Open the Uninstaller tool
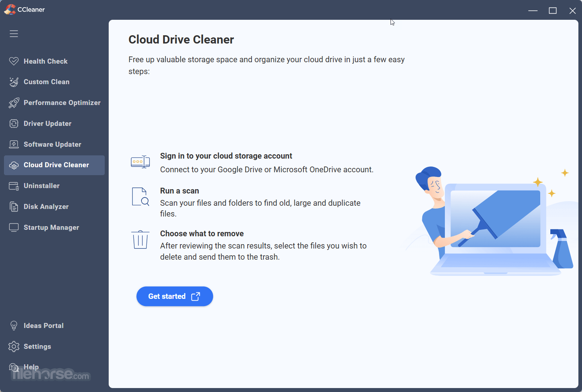Viewport: 582px width, 392px height. pyautogui.click(x=54, y=186)
